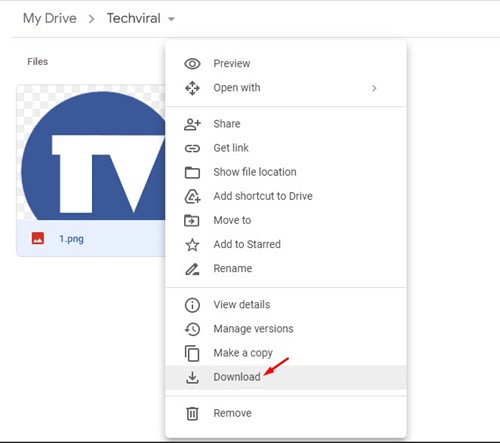Click the trash can Remove icon
This screenshot has height=443, width=500.
(x=192, y=414)
